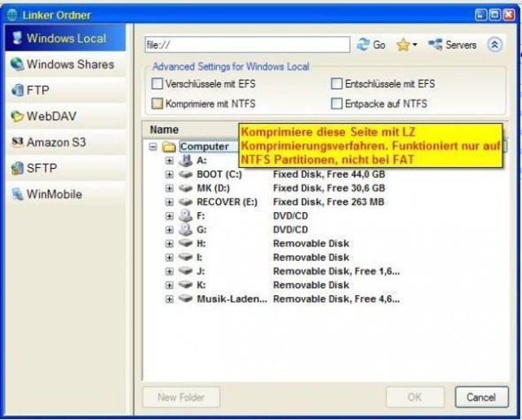
Task: Click the SFTP lock icon
Action: [17, 168]
